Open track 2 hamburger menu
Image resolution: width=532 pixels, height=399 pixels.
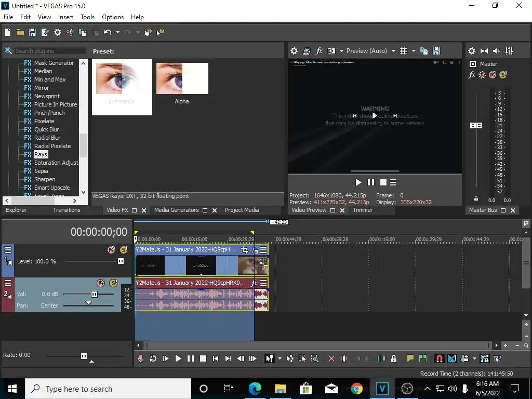[8, 283]
